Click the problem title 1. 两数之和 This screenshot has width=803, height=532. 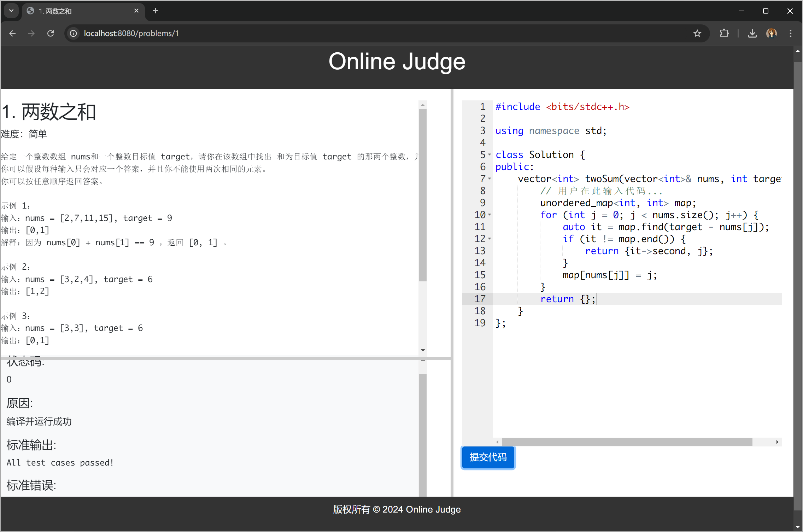tap(49, 112)
